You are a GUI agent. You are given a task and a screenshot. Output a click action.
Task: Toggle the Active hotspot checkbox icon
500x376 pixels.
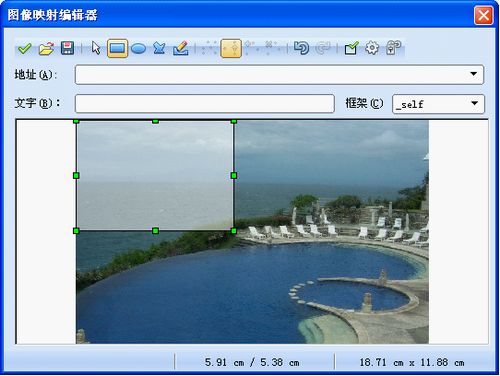[351, 48]
